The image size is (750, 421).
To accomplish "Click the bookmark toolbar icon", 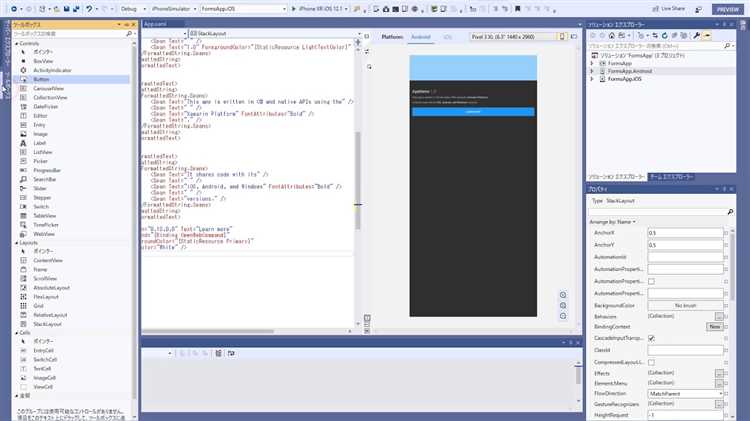I will [517, 9].
